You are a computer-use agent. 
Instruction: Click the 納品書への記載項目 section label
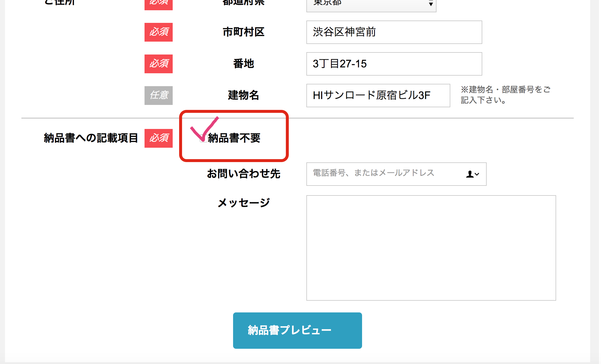91,138
